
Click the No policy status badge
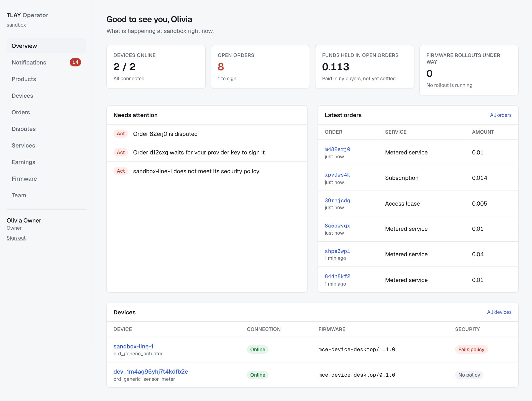pyautogui.click(x=469, y=375)
